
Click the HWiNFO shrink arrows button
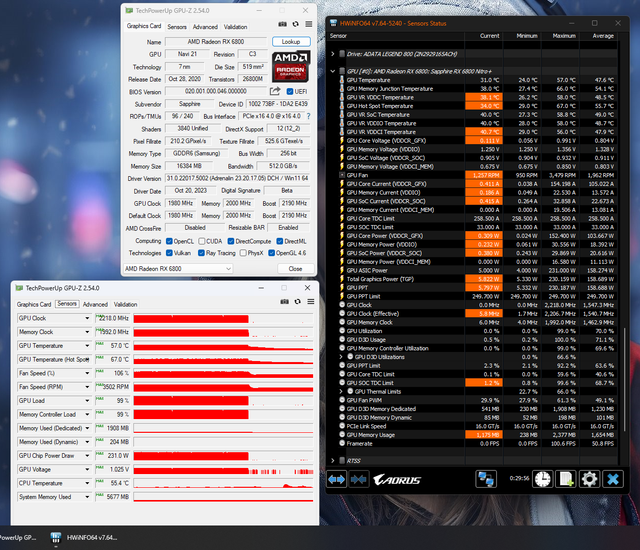(358, 479)
